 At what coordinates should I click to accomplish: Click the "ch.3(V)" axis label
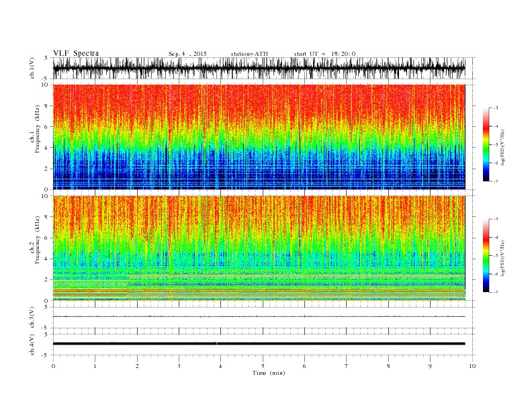pyautogui.click(x=32, y=318)
